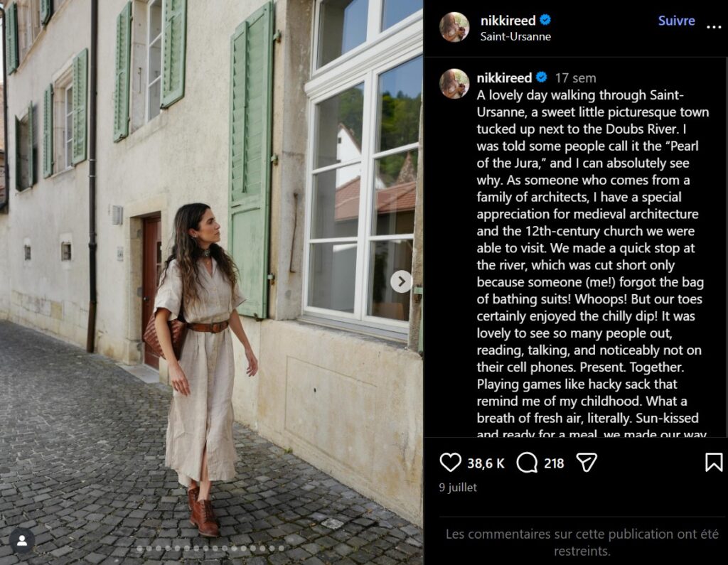The image size is (728, 565).
Task: Open comments via the speech bubble icon
Action: coord(527,463)
